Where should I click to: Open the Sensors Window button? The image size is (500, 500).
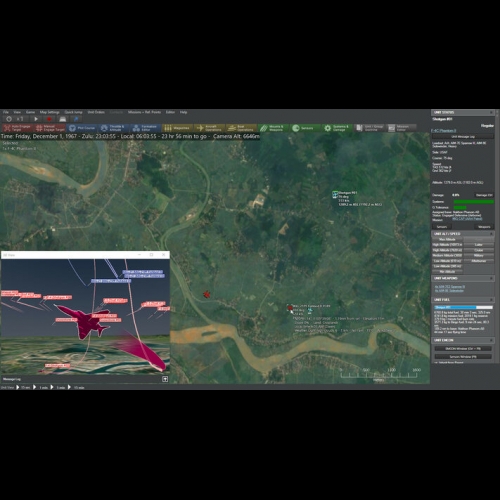pos(463,357)
